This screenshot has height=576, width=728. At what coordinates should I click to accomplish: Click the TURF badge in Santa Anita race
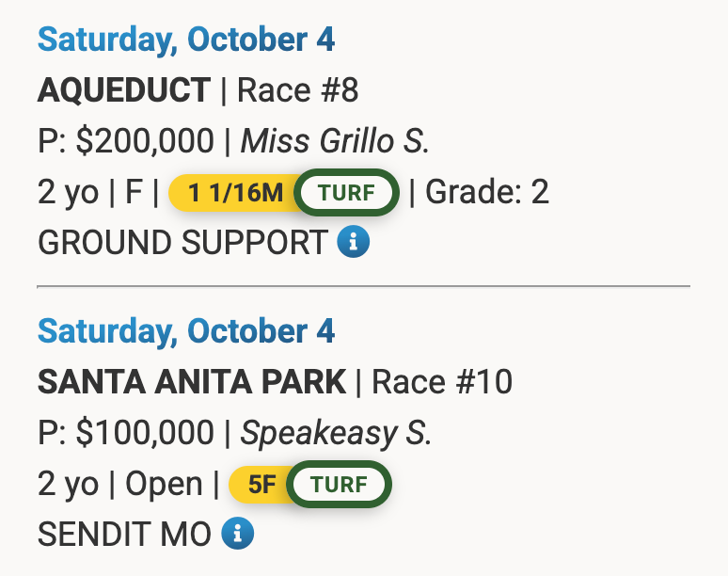tap(339, 485)
